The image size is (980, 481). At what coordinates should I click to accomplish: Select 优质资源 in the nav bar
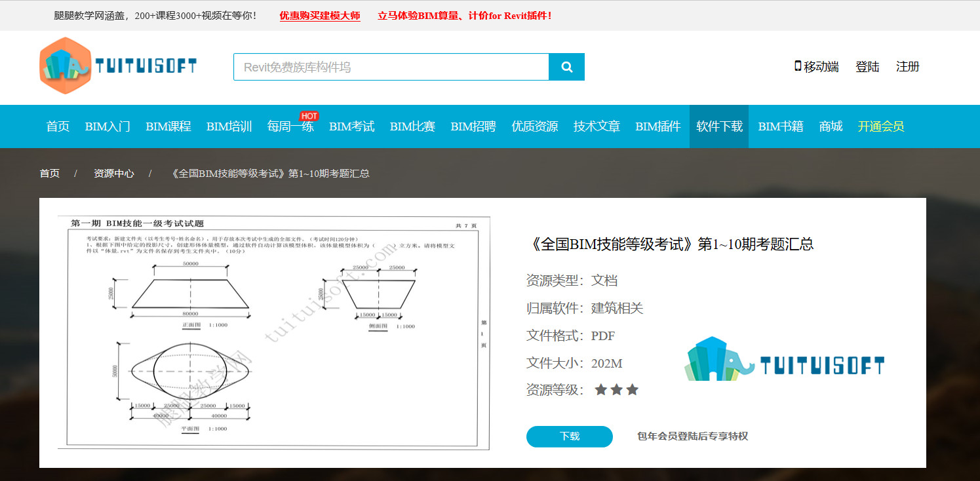pyautogui.click(x=535, y=126)
